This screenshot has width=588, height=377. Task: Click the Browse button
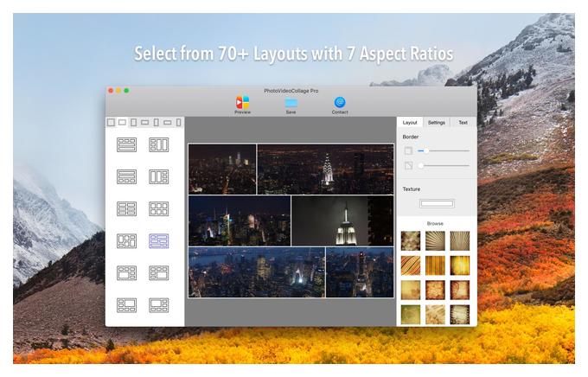click(x=435, y=224)
